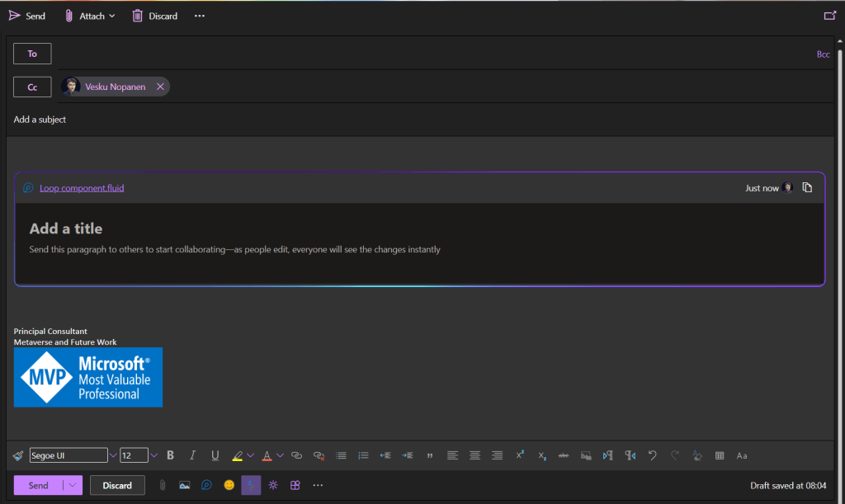Toggle italic formatting

pyautogui.click(x=192, y=455)
